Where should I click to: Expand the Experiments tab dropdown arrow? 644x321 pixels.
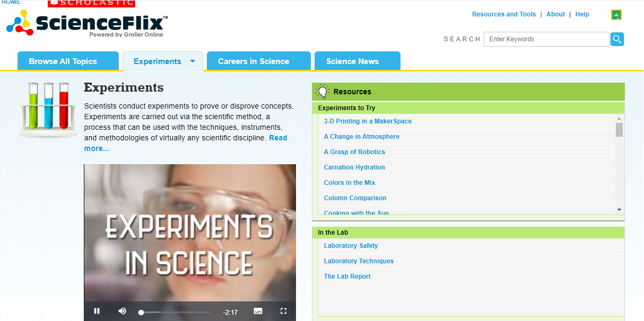(x=193, y=61)
